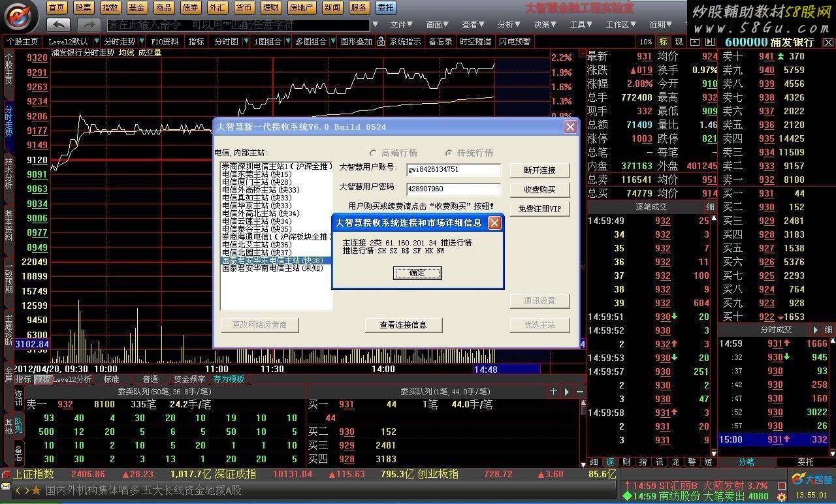Click the 存为模板 tab below chart

coord(229,379)
